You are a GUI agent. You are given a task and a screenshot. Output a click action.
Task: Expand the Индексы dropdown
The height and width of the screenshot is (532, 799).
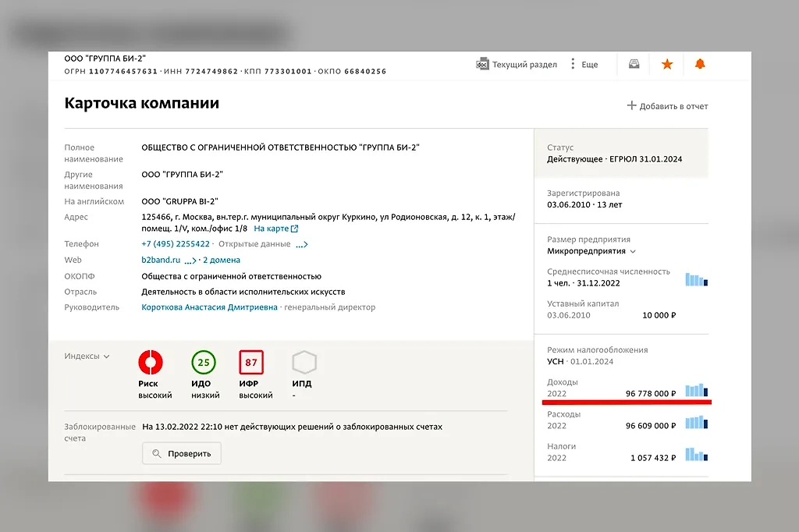tap(87, 356)
